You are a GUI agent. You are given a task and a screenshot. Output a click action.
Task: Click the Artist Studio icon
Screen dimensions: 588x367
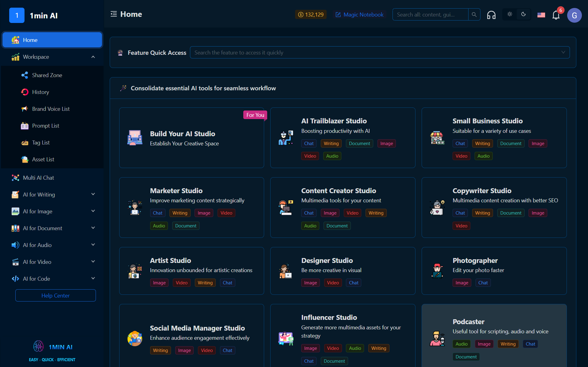(135, 271)
